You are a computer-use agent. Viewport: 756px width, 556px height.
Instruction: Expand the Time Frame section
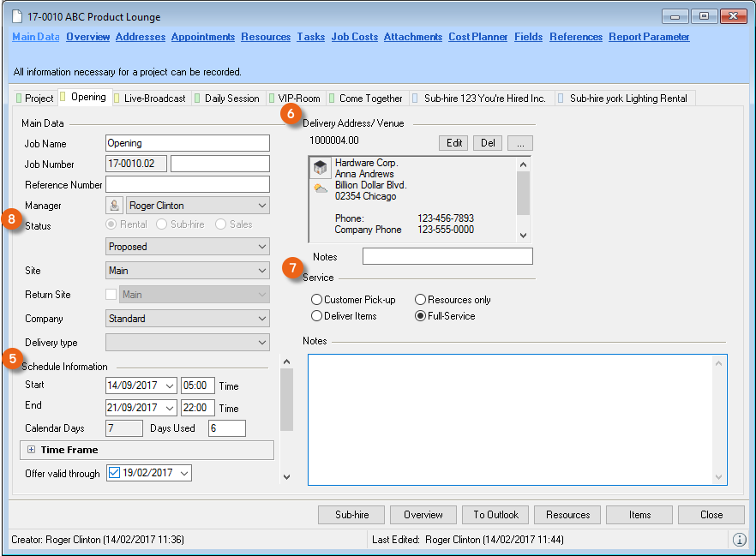pos(31,450)
